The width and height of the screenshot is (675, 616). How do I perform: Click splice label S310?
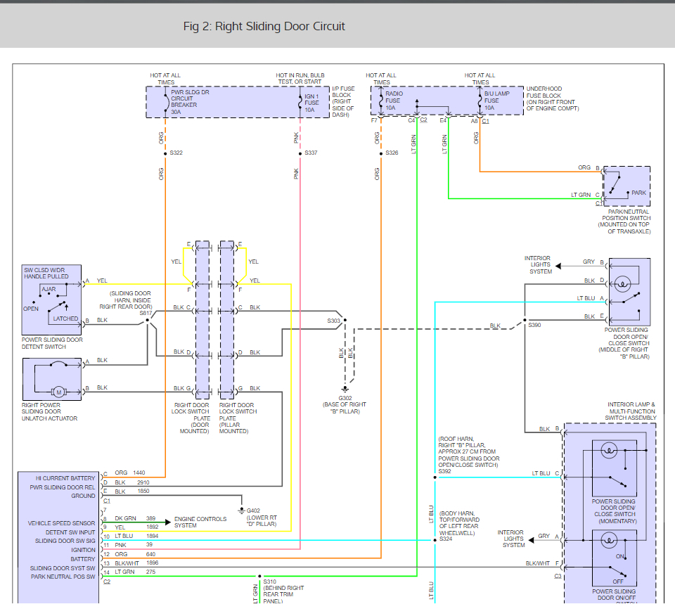[x=270, y=582]
